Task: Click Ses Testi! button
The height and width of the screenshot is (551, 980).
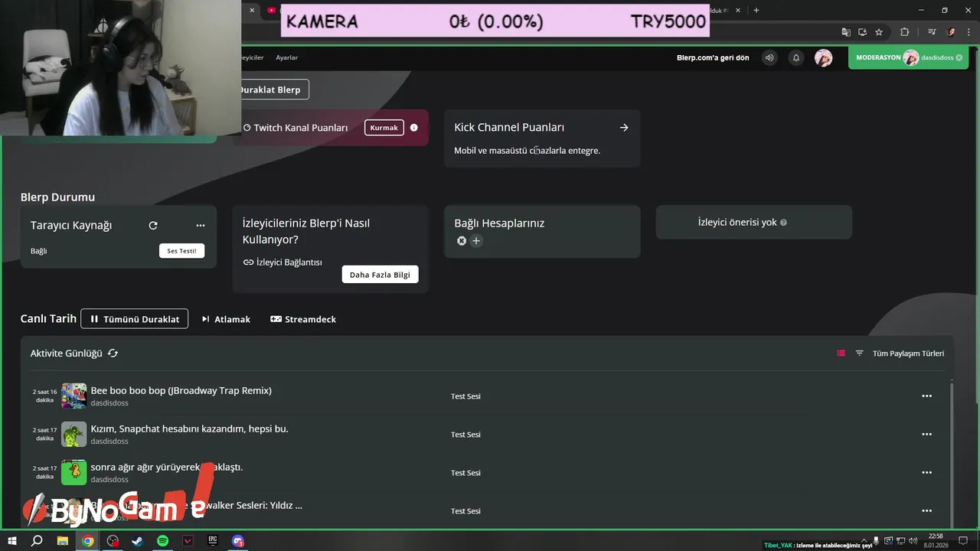Action: [182, 251]
